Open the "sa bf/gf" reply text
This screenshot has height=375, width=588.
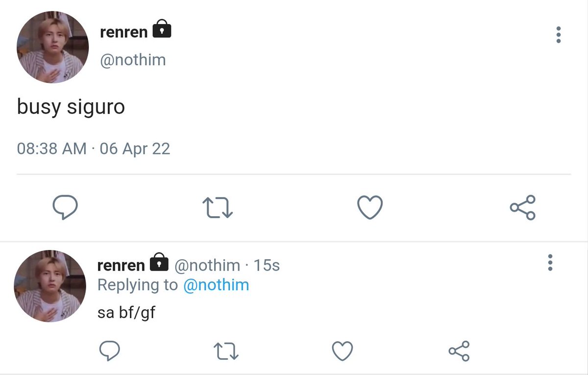[126, 312]
